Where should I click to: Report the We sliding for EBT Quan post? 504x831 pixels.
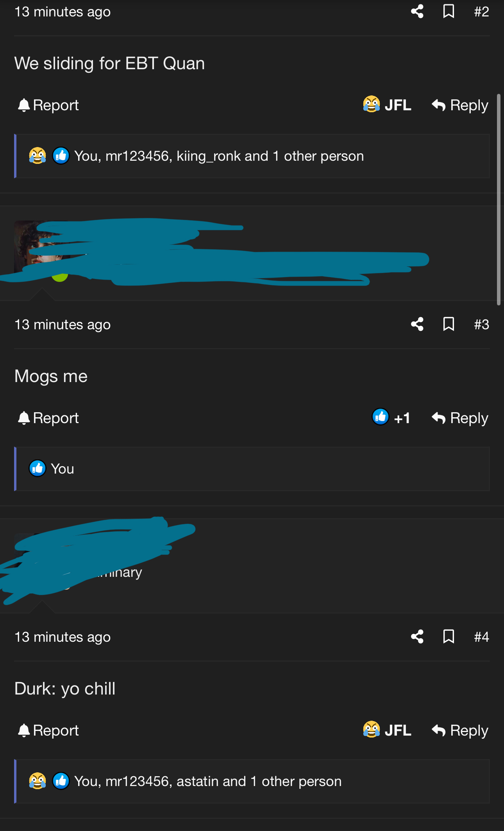pos(48,105)
